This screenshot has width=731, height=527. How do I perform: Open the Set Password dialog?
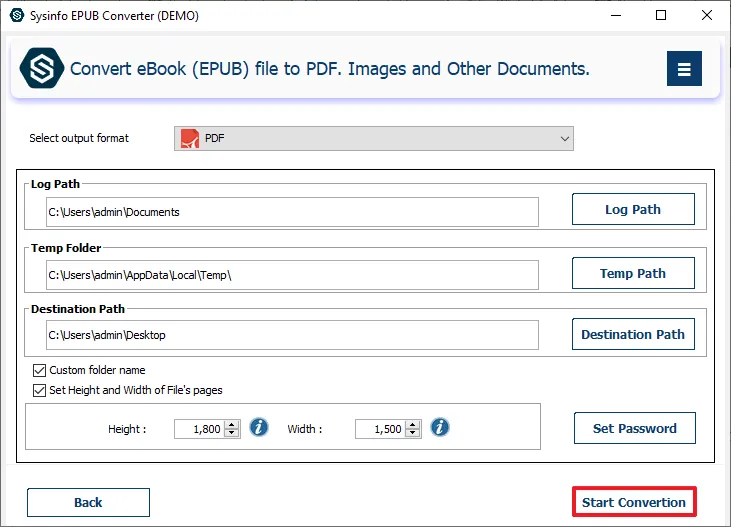click(634, 428)
